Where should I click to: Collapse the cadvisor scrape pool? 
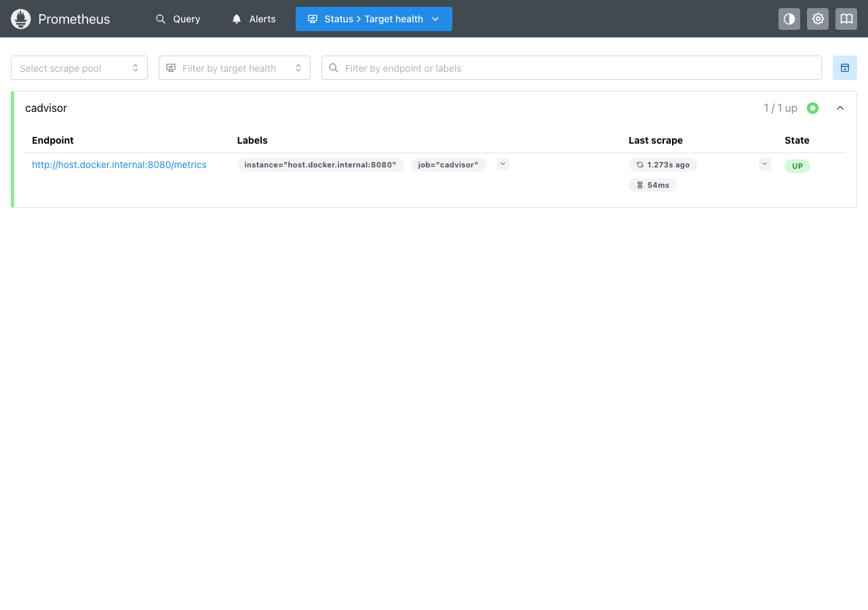[840, 108]
